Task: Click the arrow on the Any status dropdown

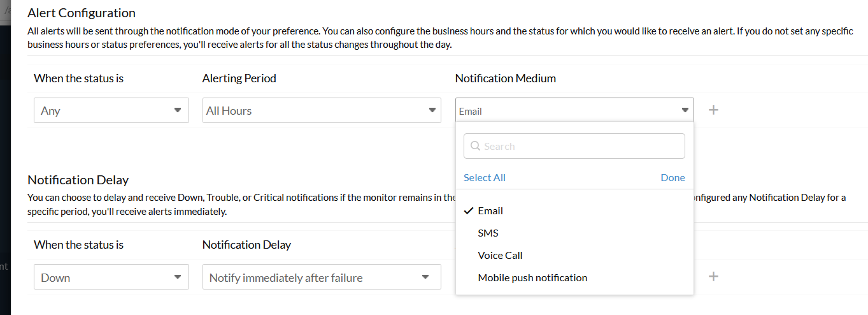Action: (x=178, y=110)
